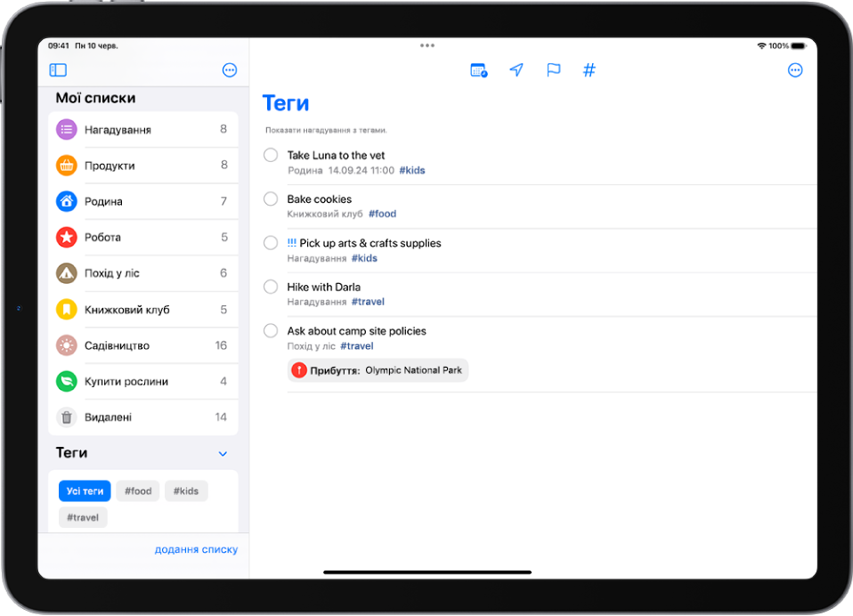Tap the battery status icon
This screenshot has width=853, height=616.
coord(800,45)
